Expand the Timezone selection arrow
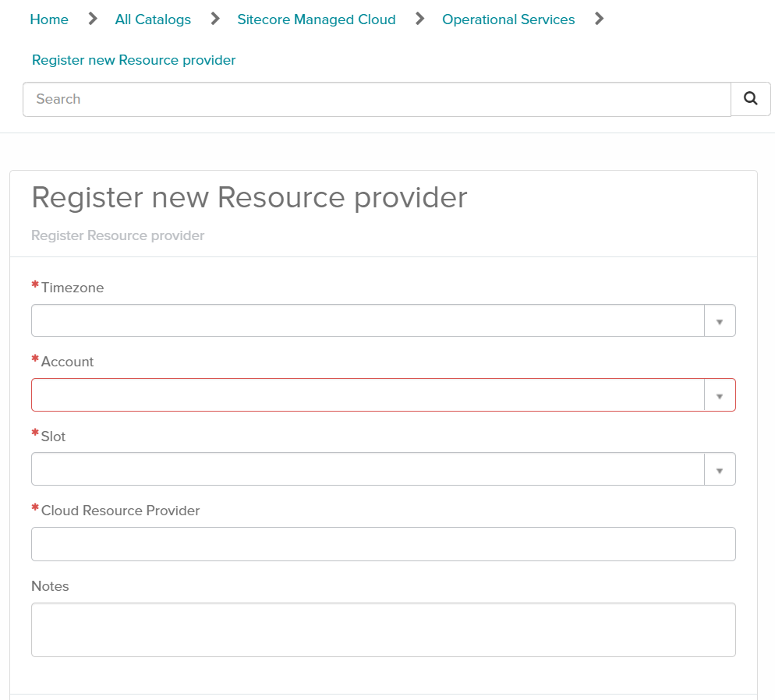The height and width of the screenshot is (700, 775). pos(719,320)
